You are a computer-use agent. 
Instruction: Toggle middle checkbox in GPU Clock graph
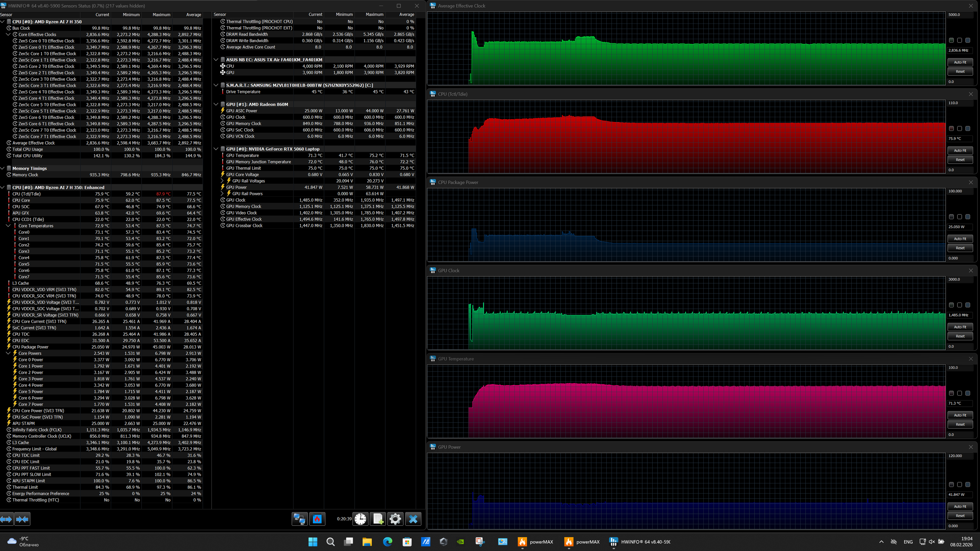[959, 305]
